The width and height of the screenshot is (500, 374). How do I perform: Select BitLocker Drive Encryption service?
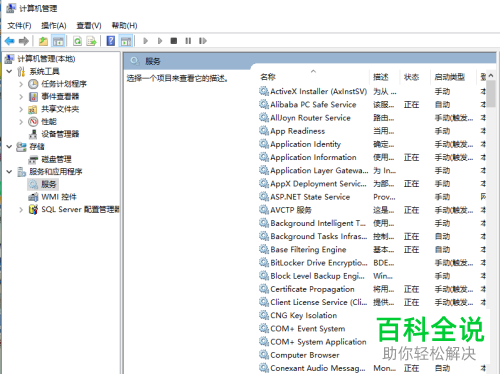(372, 263)
